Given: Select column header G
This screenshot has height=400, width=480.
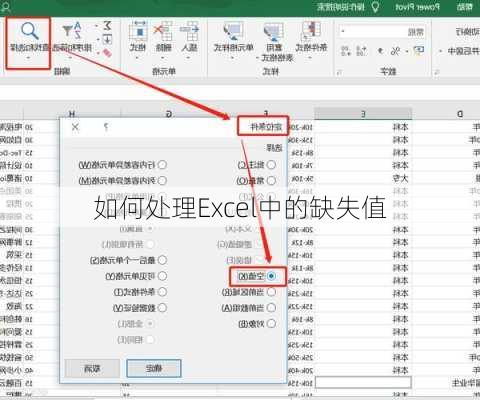Looking at the screenshot, I should [x=169, y=114].
